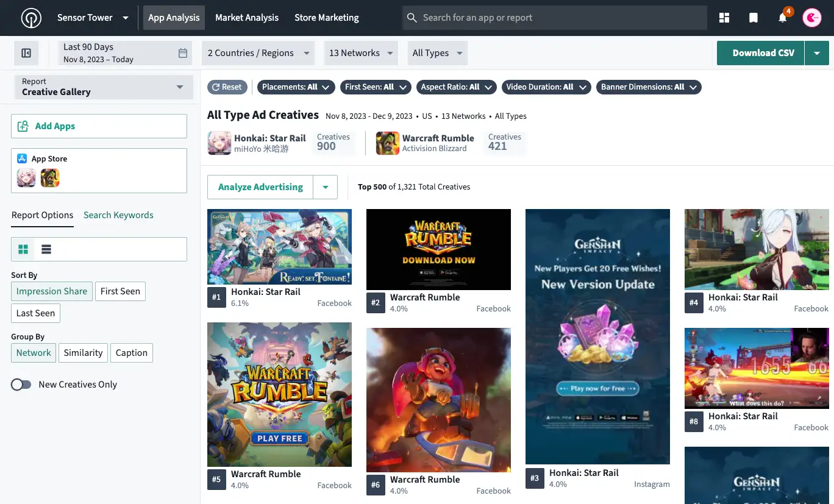Screen dimensions: 834x504
Task: Open the Sensor Tower product dropdown
Action: (x=93, y=18)
